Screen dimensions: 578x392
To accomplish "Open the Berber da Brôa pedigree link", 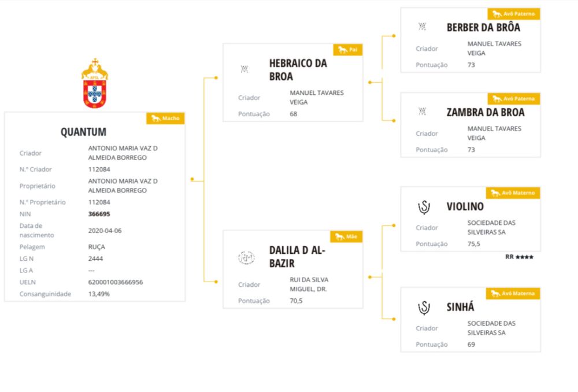I will point(483,27).
